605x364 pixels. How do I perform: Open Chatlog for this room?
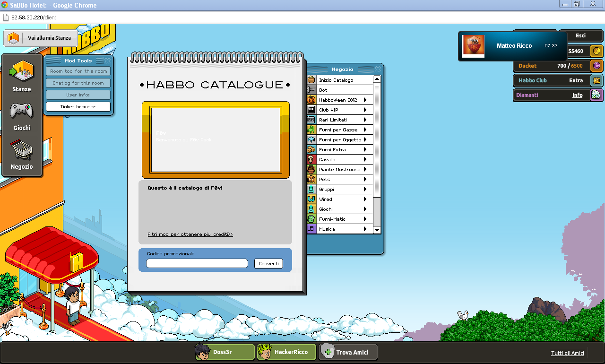point(78,83)
